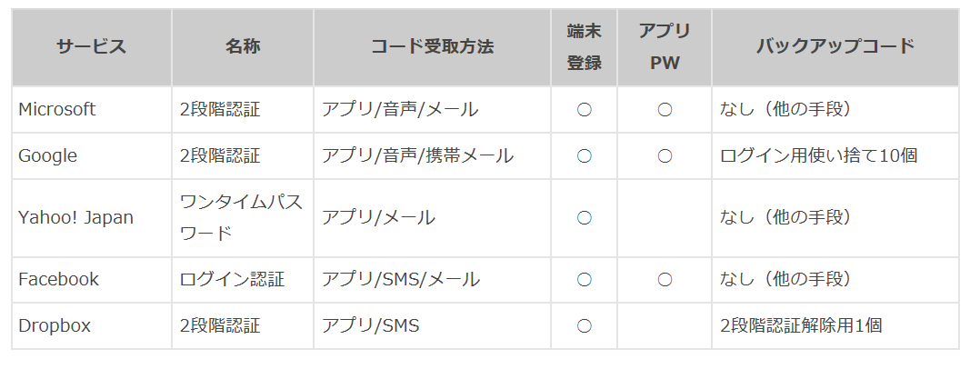
Task: Click the アプリPW column header
Action: (665, 47)
